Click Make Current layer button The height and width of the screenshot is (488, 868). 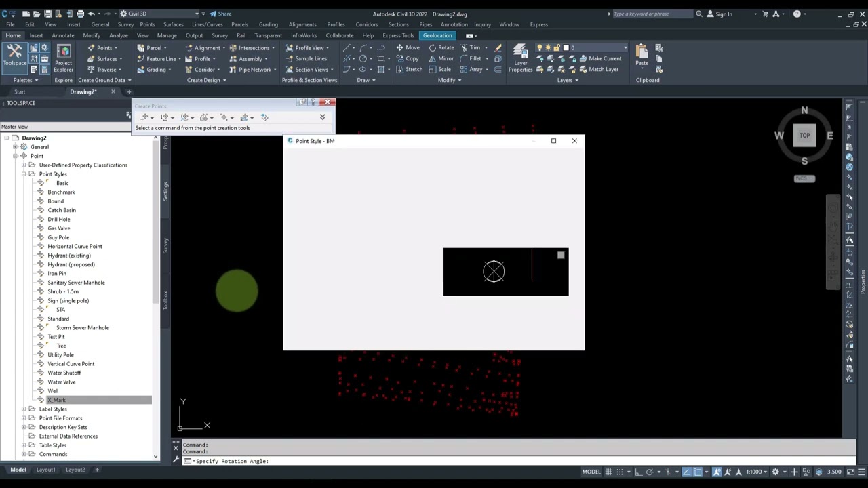click(599, 58)
